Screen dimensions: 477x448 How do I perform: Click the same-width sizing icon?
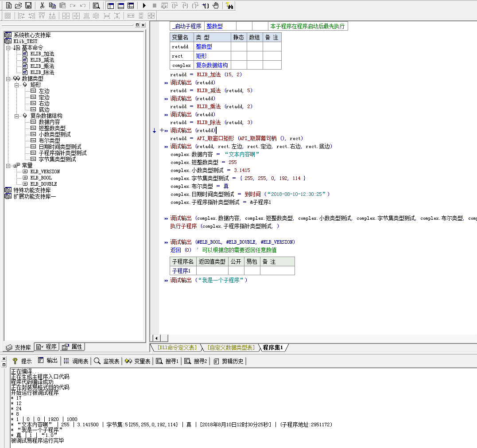coord(131,16)
